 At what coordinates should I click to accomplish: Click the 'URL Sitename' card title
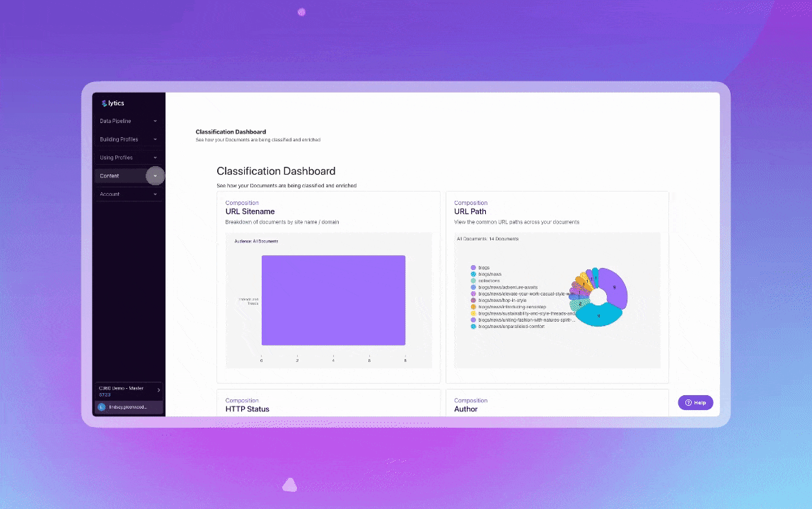click(250, 211)
